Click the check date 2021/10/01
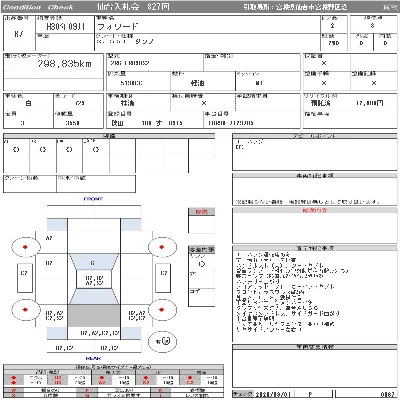Viewport: 400px width, 400px height. (272, 394)
